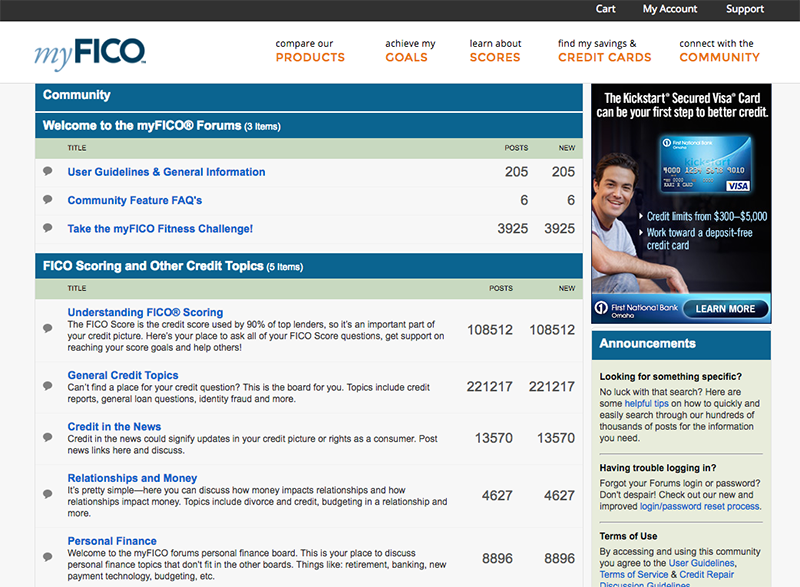
Task: Follow the helpful tips link
Action: tap(646, 403)
